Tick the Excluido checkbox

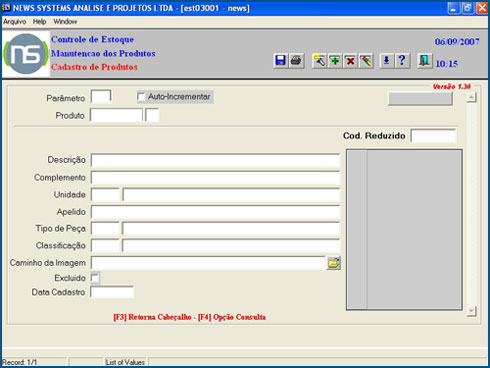point(95,278)
